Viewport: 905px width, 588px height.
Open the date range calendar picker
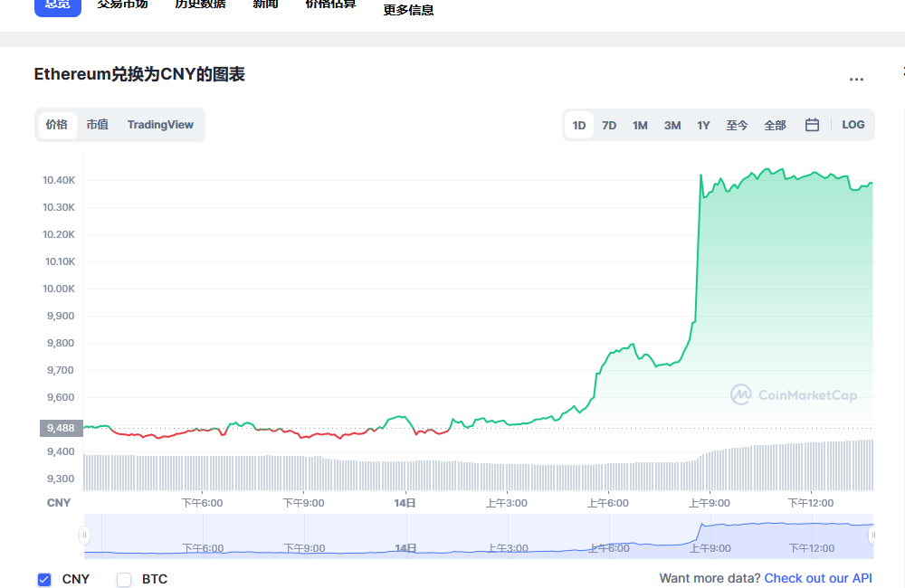(x=812, y=125)
